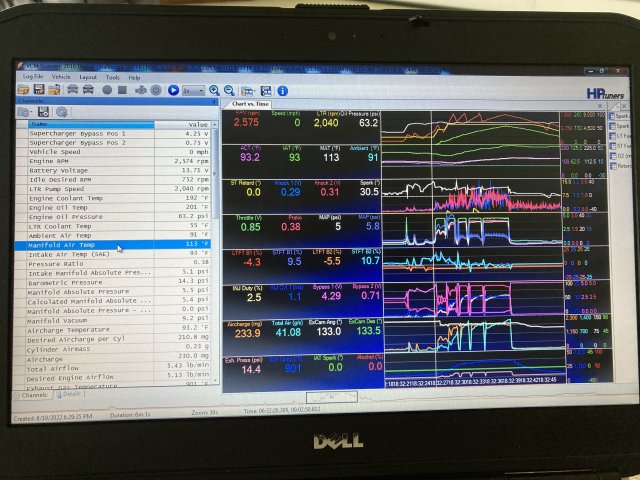Click the connect to vehicle car icon
Screen dimensions: 640x480
[71, 90]
